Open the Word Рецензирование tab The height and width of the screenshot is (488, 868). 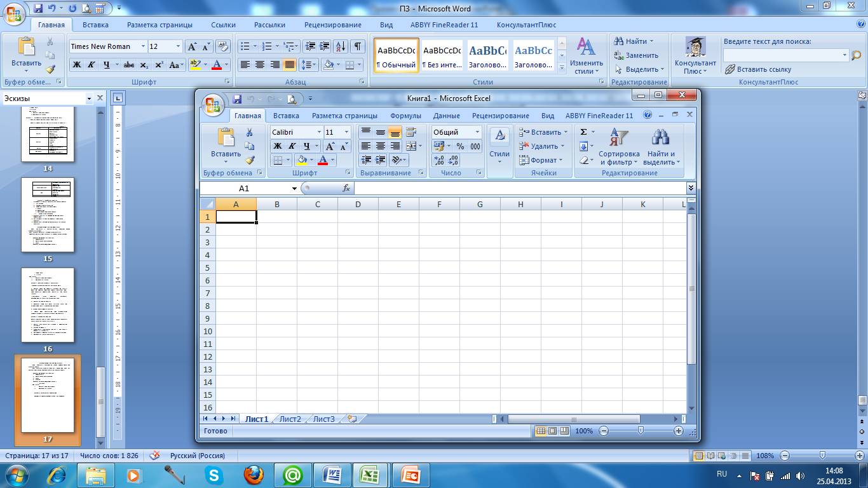333,25
